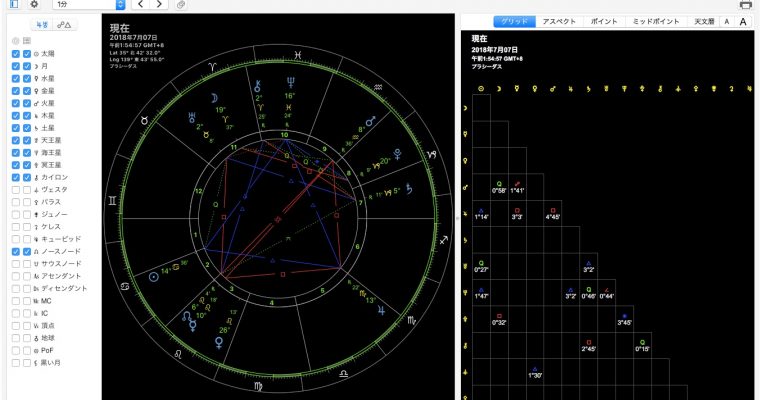Click the paperclip link icon in toolbar

tap(181, 4)
